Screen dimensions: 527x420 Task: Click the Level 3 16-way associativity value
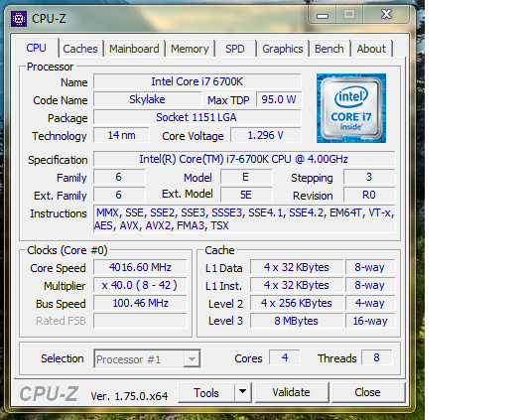[x=370, y=321]
